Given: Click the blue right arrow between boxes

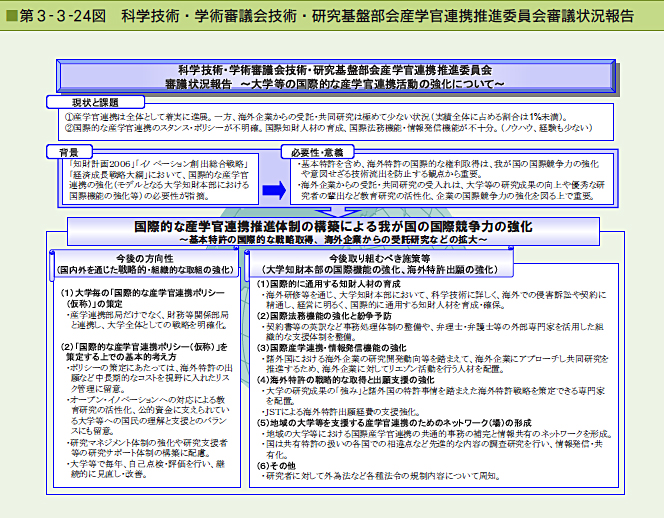Looking at the screenshot, I should [x=274, y=190].
